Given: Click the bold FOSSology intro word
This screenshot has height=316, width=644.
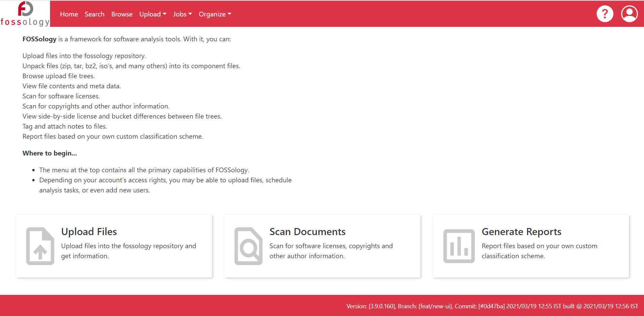Looking at the screenshot, I should (x=40, y=39).
